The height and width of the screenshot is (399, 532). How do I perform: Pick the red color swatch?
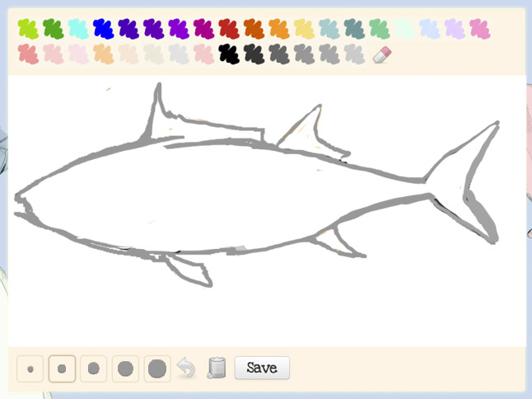click(x=229, y=29)
